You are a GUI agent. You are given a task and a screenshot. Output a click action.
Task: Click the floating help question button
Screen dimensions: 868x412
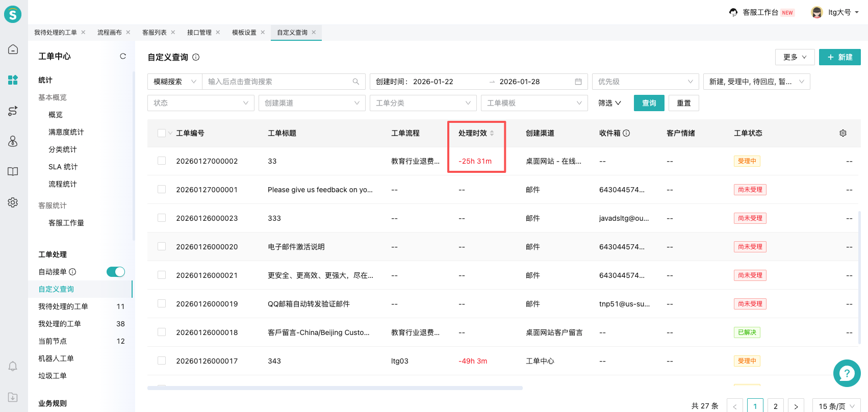coord(847,373)
